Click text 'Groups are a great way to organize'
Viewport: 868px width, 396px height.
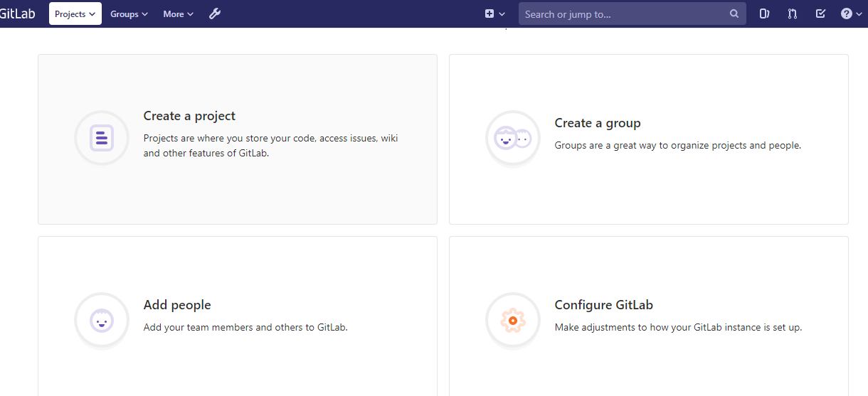pyautogui.click(x=630, y=146)
